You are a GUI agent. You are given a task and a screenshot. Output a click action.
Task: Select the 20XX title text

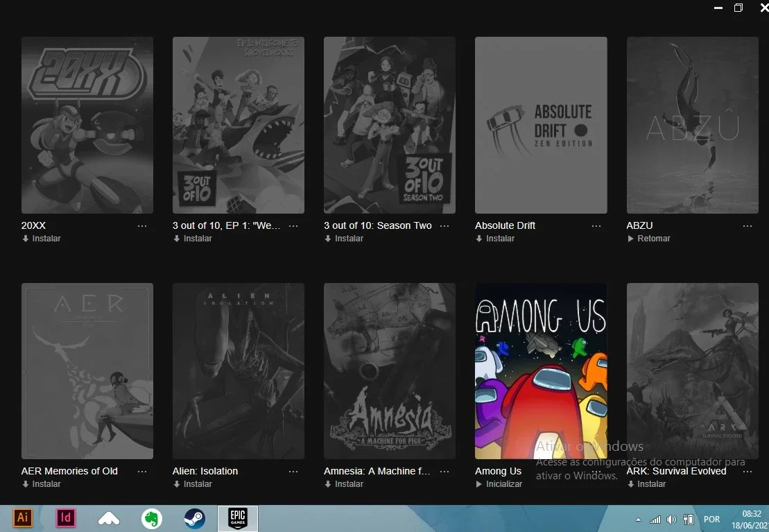pos(33,225)
